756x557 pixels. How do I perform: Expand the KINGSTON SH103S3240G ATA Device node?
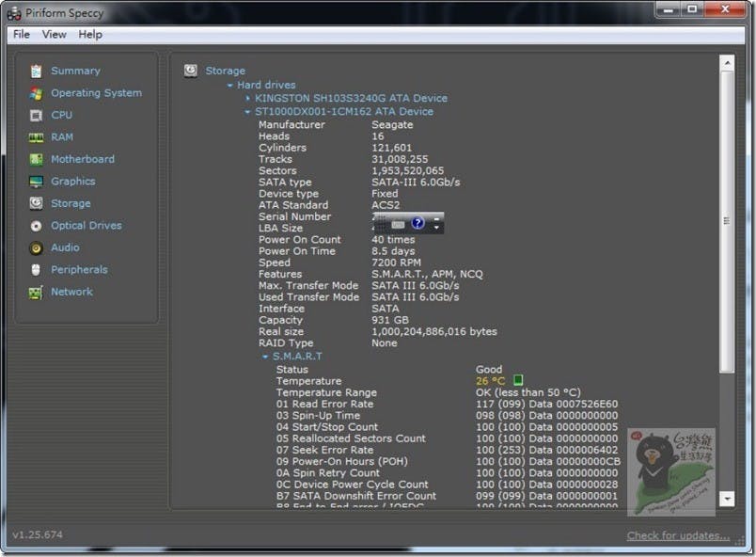click(248, 99)
